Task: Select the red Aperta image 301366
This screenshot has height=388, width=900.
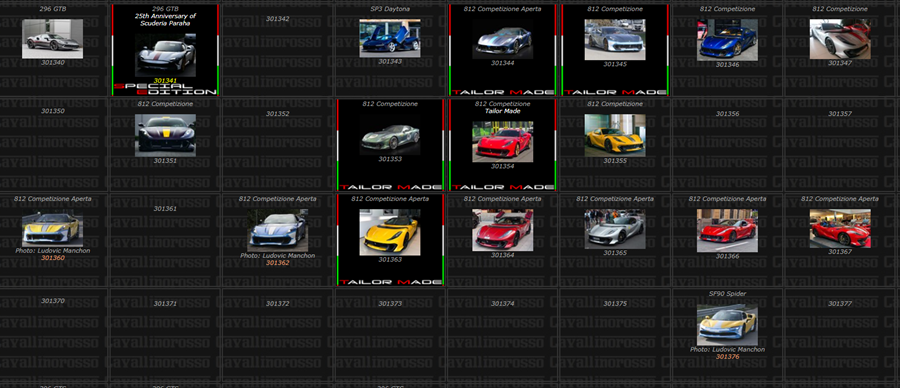Action: [x=727, y=230]
